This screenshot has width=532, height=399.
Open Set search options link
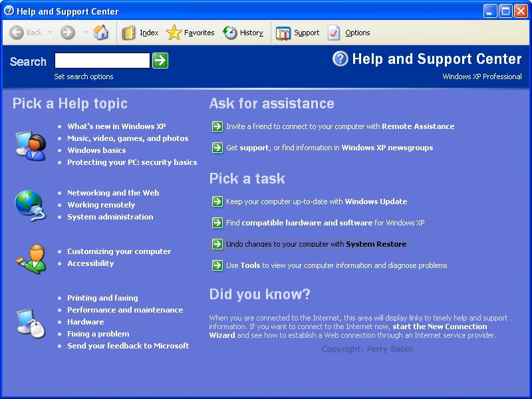coord(84,76)
